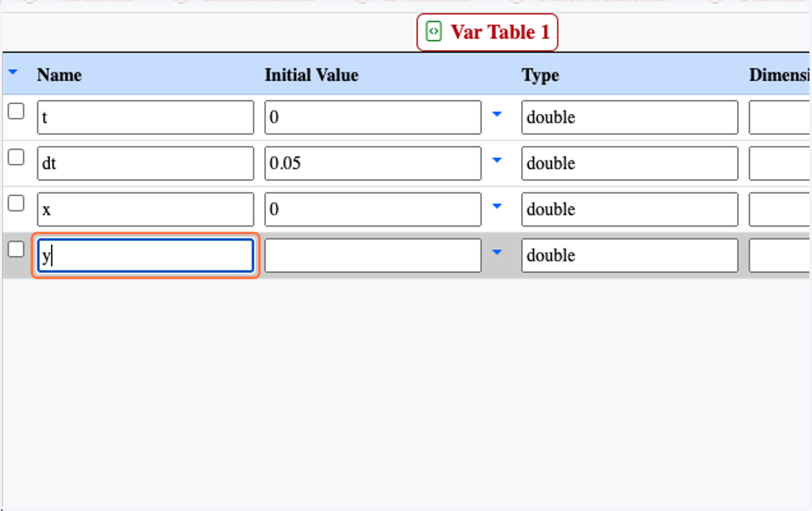The width and height of the screenshot is (812, 511).
Task: Select the Name field containing x
Action: [145, 209]
